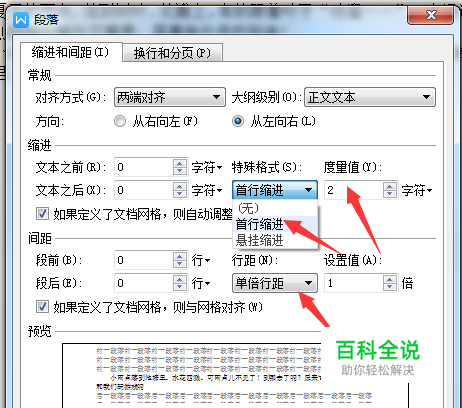Screen dimensions: 462x408
Task: Click the 设置值 input field
Action: (354, 283)
